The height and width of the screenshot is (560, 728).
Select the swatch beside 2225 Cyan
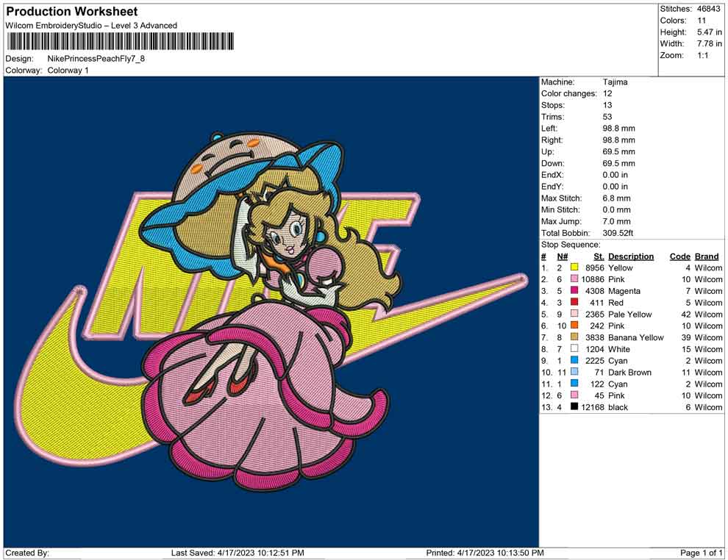tap(574, 360)
